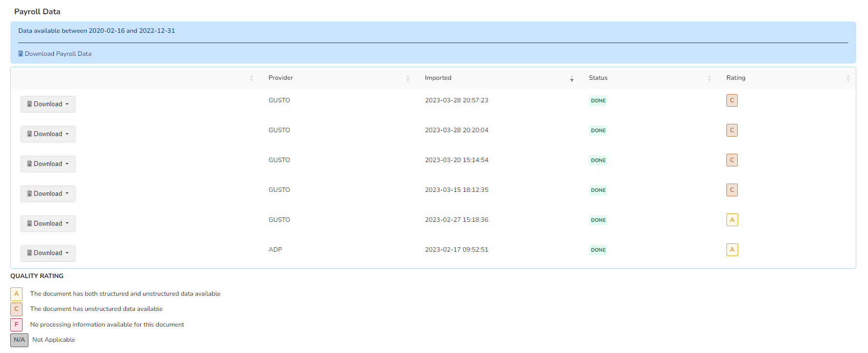Sort table by Status column header

pyautogui.click(x=598, y=78)
